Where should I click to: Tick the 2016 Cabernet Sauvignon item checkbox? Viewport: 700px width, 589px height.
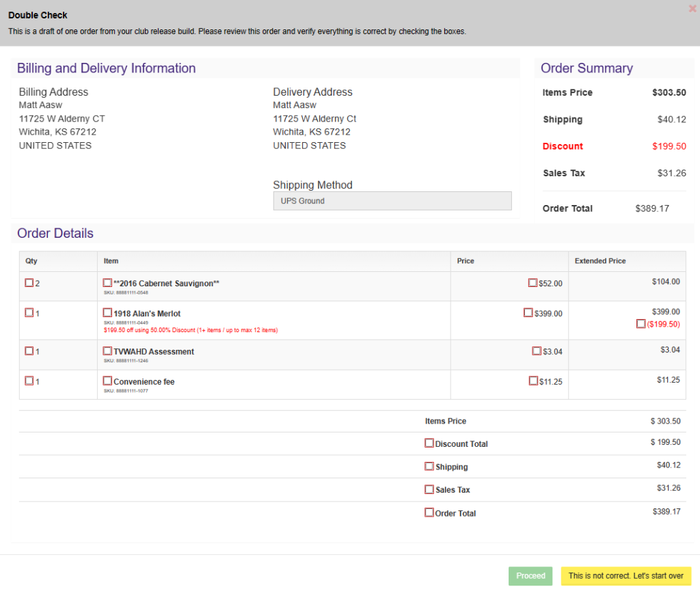(107, 283)
